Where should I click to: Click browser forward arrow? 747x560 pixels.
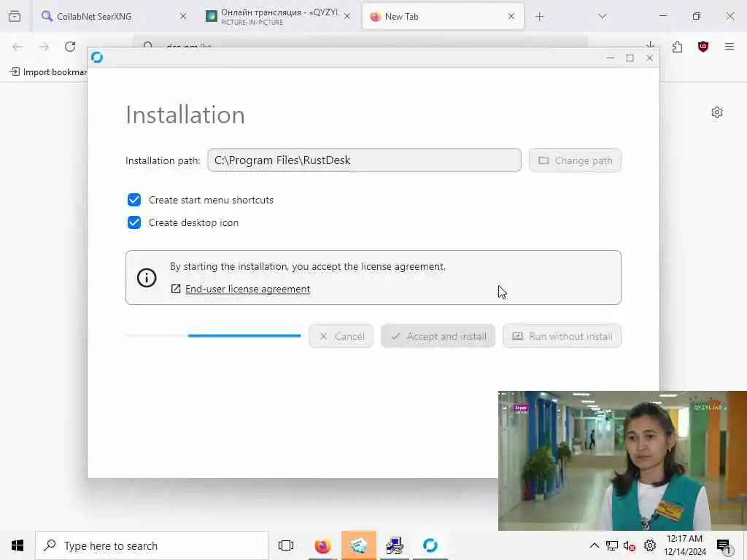pos(44,47)
